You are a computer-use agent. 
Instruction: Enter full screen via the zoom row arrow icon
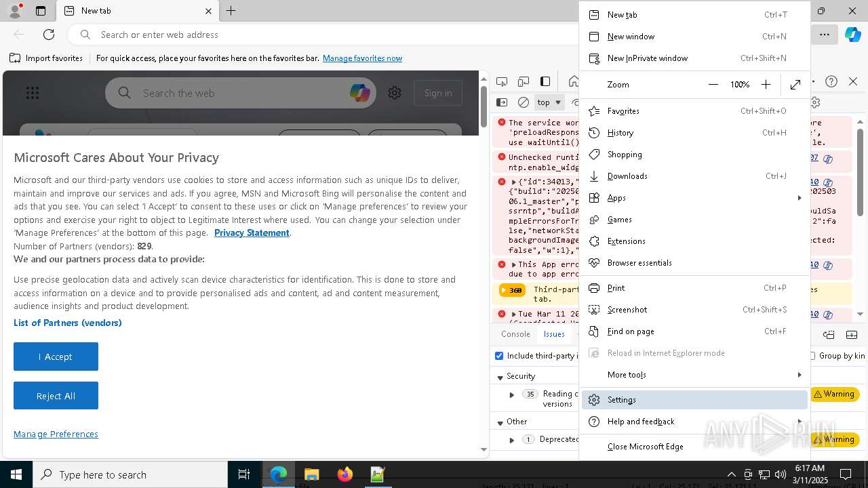[795, 85]
